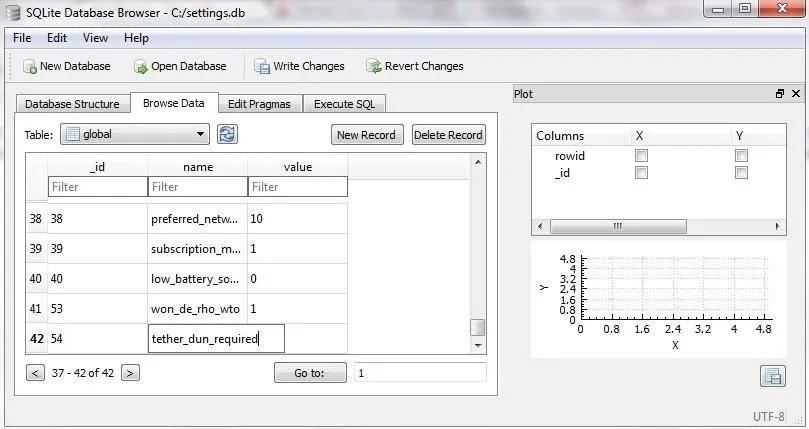Open the Edit menu
Screen dimensions: 809x429
(x=57, y=38)
